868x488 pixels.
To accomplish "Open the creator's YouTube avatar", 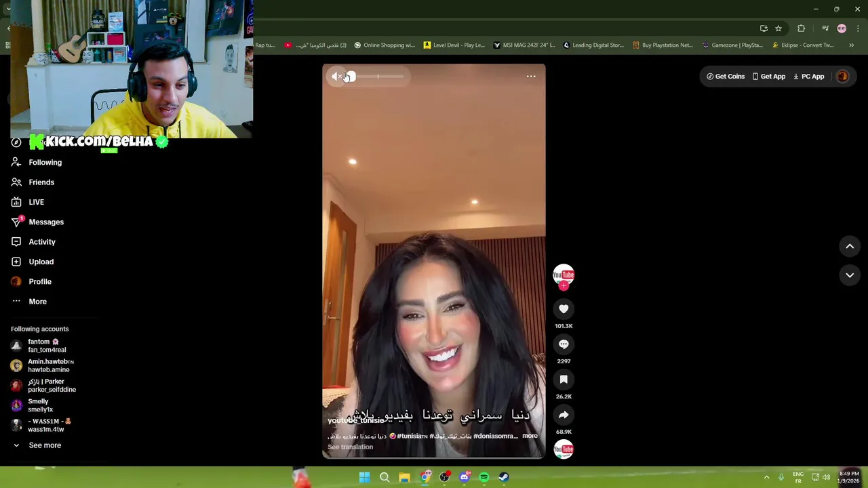I will click(x=564, y=274).
